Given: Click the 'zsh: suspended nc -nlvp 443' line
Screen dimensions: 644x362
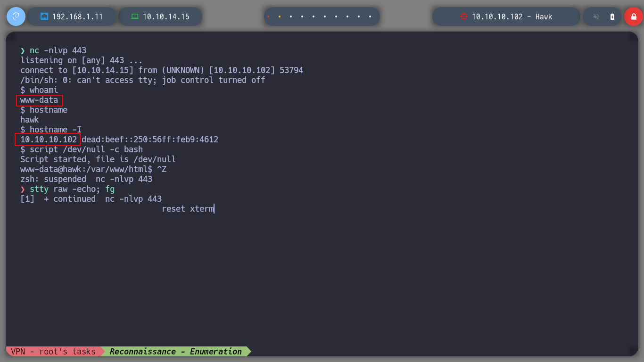Looking at the screenshot, I should click(86, 179).
